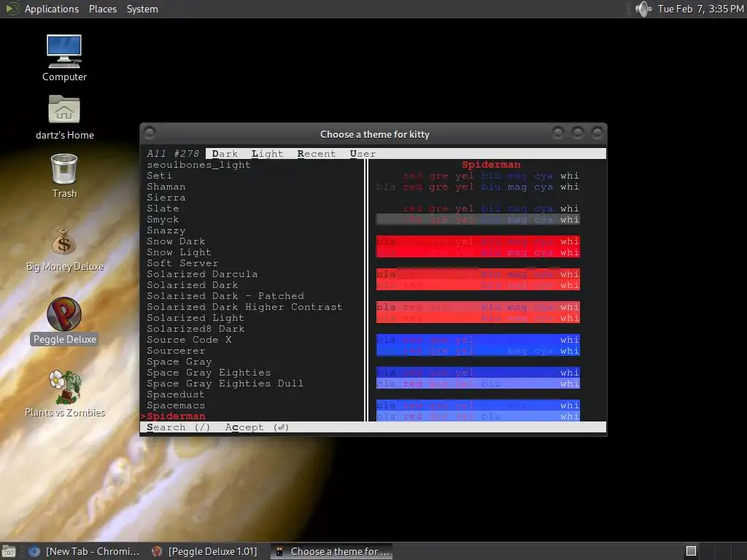Select the Slate theme
Screen dimensions: 747x560
pyautogui.click(x=163, y=209)
